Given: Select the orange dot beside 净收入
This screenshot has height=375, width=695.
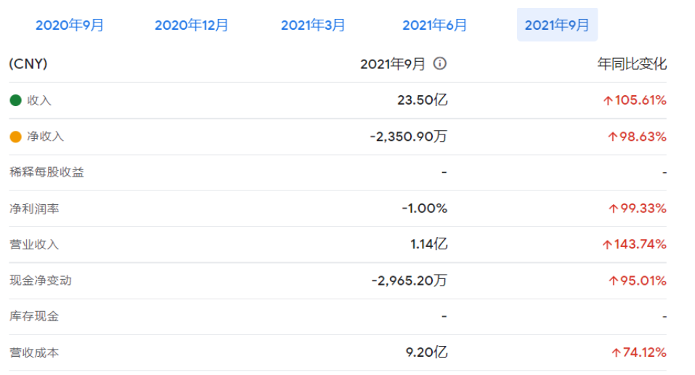Looking at the screenshot, I should click(x=16, y=137).
